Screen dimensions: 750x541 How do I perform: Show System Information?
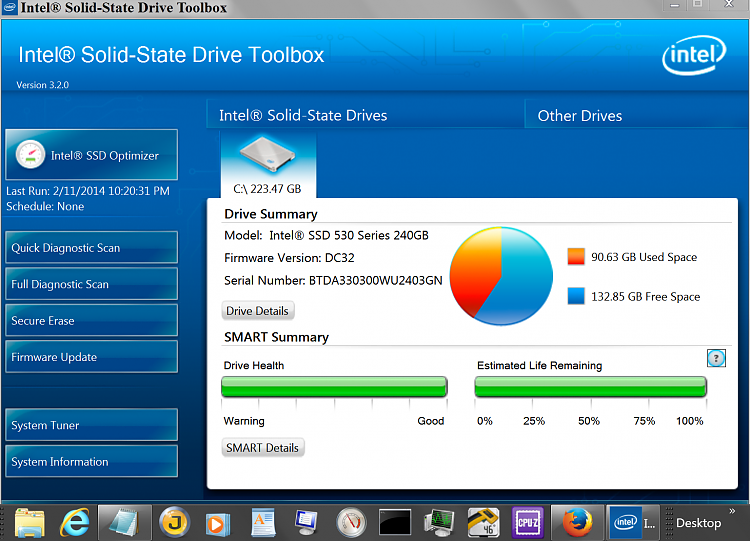91,461
